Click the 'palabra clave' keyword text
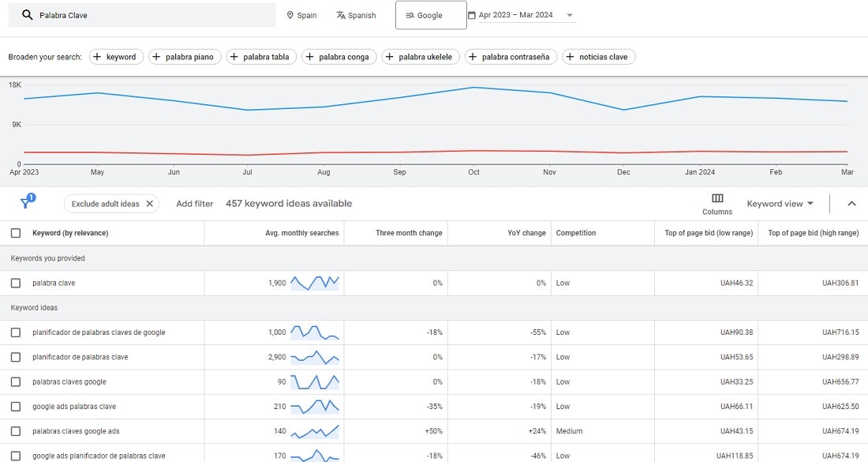 pos(54,283)
